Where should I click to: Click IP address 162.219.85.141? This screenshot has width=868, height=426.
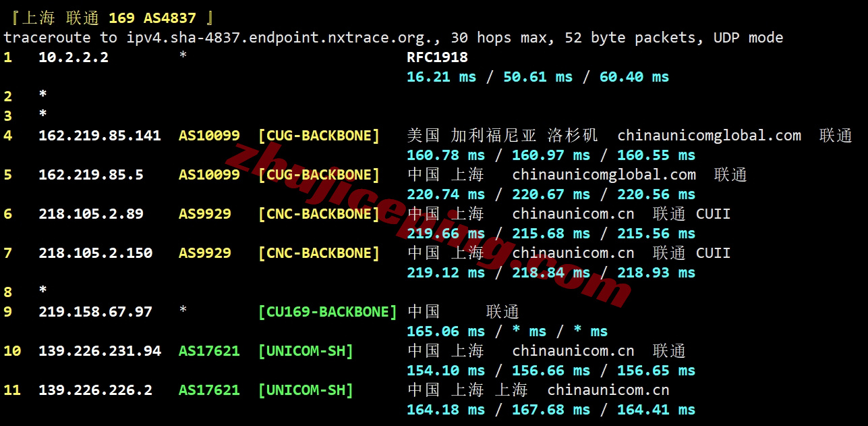click(x=99, y=135)
